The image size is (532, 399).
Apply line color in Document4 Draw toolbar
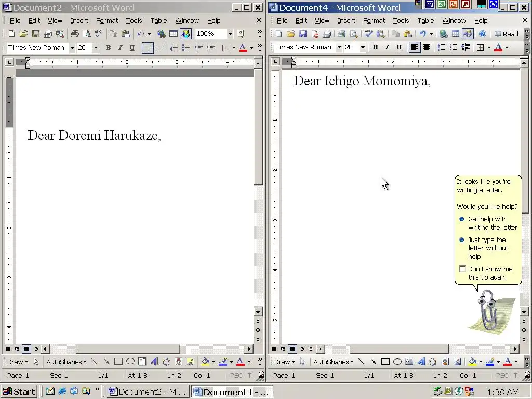(x=489, y=362)
